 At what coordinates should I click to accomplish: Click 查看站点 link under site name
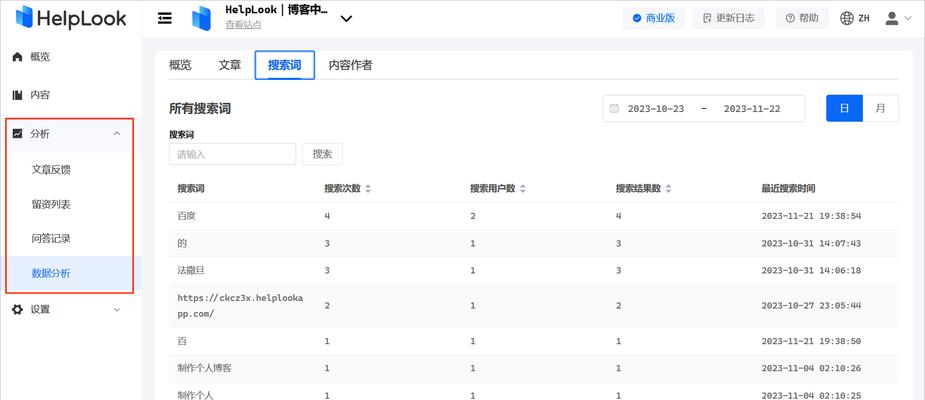243,25
